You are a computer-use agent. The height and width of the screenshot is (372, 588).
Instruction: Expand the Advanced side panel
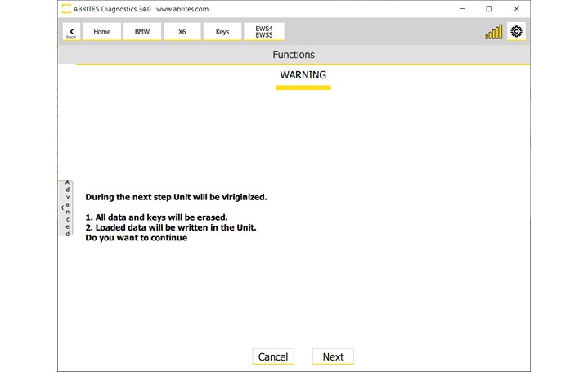click(66, 208)
